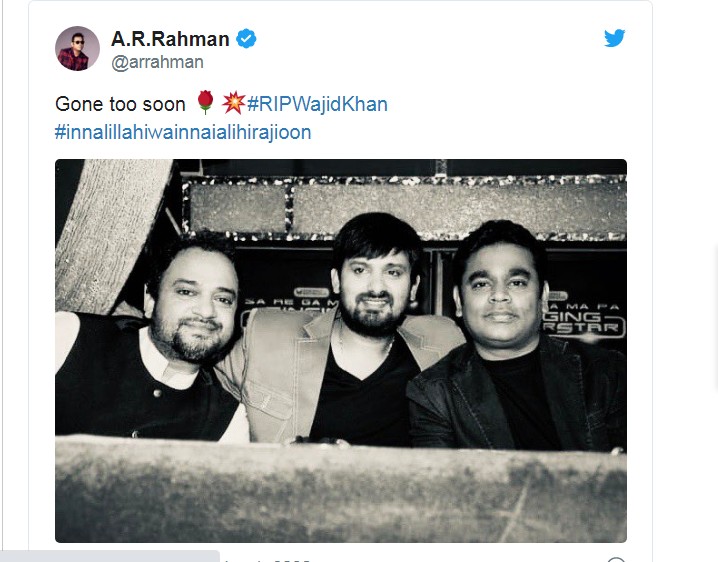This screenshot has height=562, width=718.
Task: Open the @arrahman handle link
Action: 157,62
